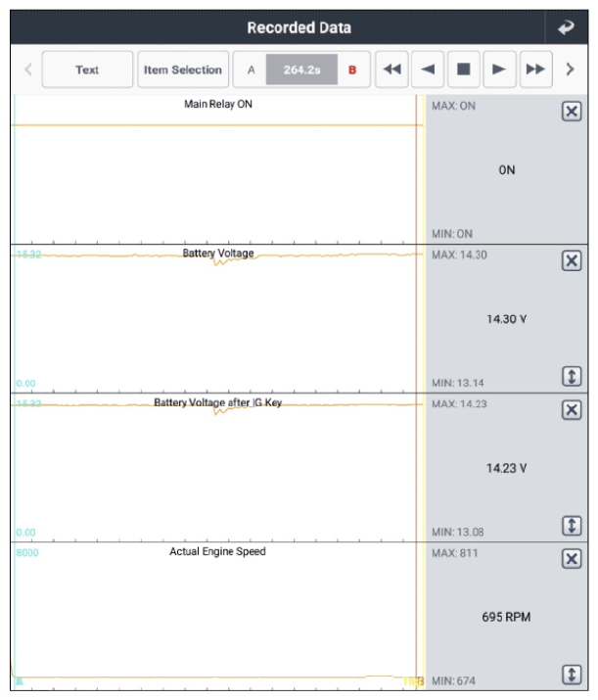Stop the recorded data playback

point(464,70)
